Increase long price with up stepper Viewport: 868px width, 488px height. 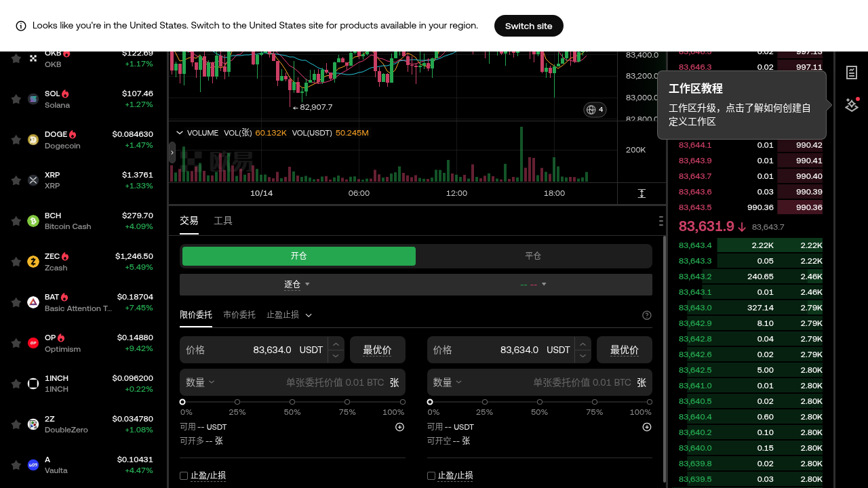tap(336, 344)
